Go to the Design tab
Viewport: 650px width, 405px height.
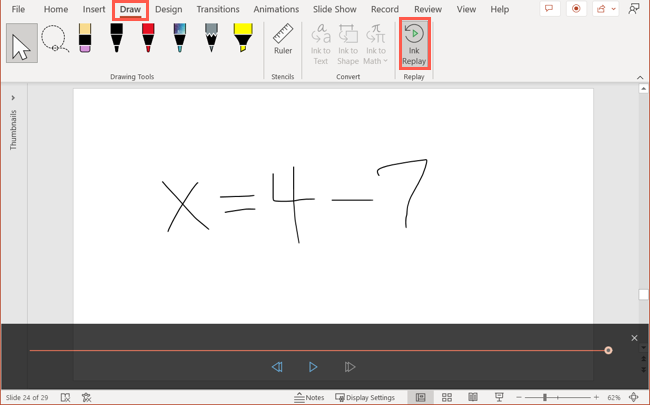point(169,9)
